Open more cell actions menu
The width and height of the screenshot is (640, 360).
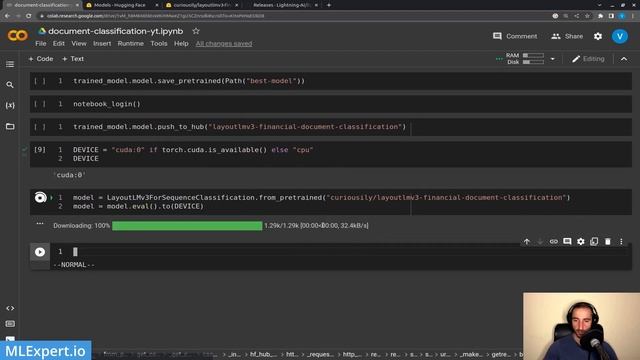[621, 242]
